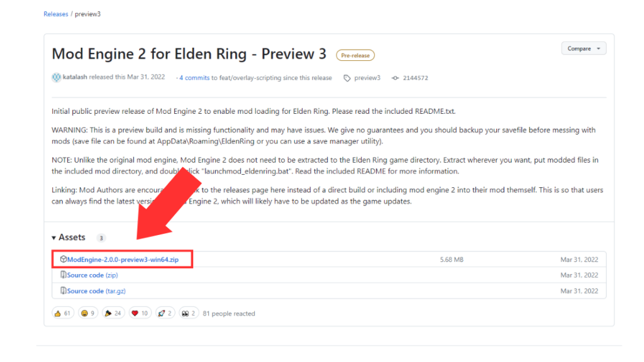644x362 pixels.
Task: Click the commit icon next to 2144572
Action: pos(395,78)
